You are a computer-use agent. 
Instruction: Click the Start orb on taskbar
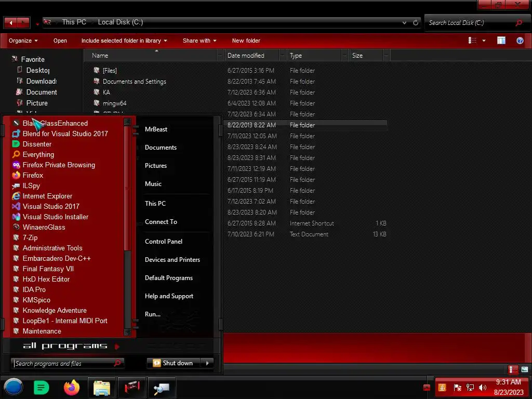[14, 387]
